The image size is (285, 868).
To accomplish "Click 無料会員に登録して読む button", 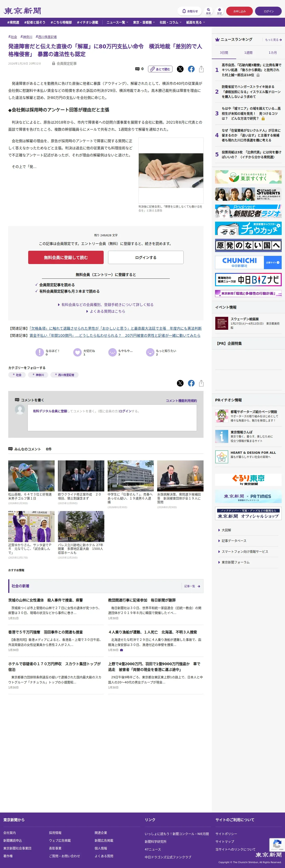I will [66, 257].
